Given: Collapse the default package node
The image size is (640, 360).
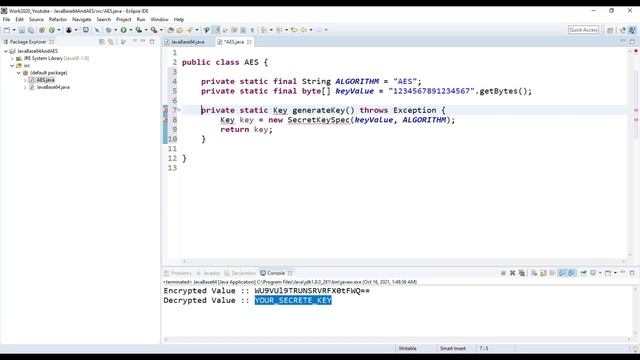Looking at the screenshot, I should (x=19, y=73).
